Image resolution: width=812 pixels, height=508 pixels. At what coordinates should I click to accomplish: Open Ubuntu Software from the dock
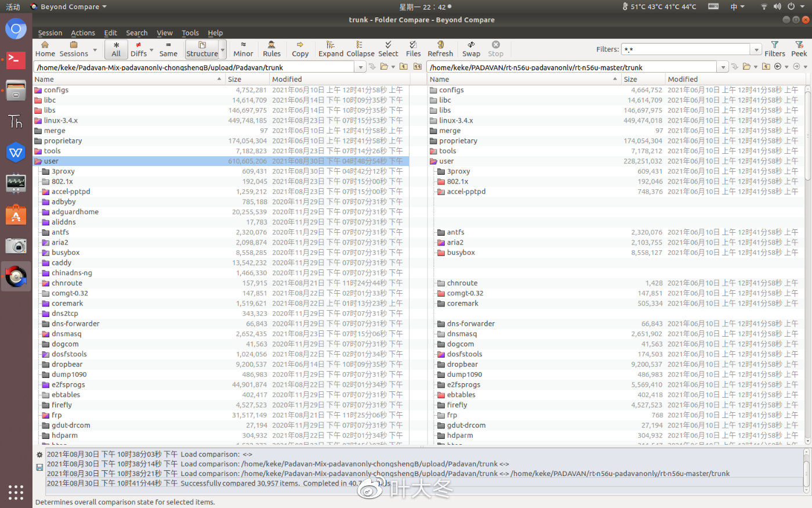(x=16, y=215)
